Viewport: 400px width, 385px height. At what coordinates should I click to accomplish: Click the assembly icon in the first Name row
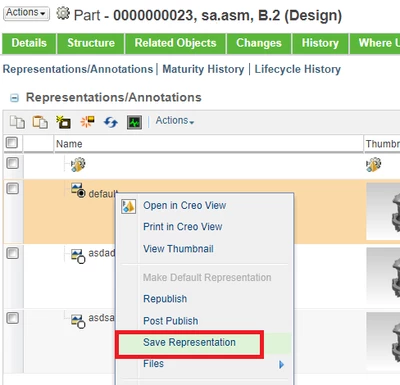(78, 165)
